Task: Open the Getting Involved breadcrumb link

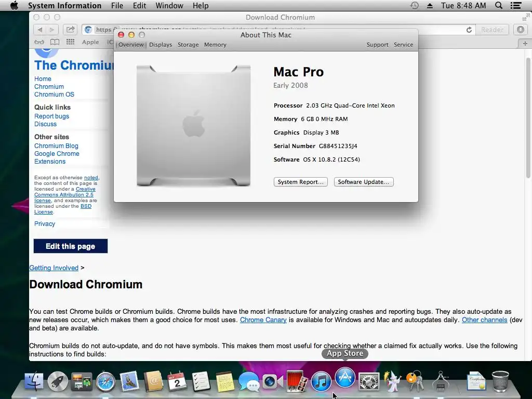Action: tap(54, 268)
